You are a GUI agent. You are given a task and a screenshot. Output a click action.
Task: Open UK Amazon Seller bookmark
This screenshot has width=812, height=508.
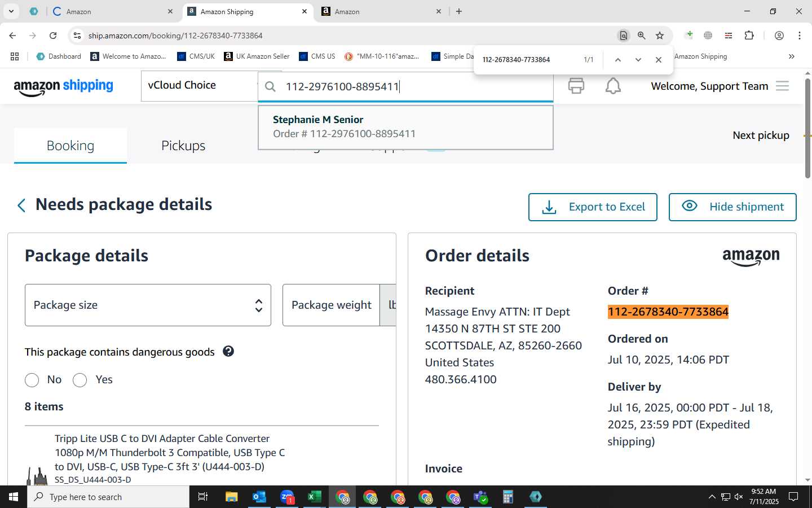[257, 56]
